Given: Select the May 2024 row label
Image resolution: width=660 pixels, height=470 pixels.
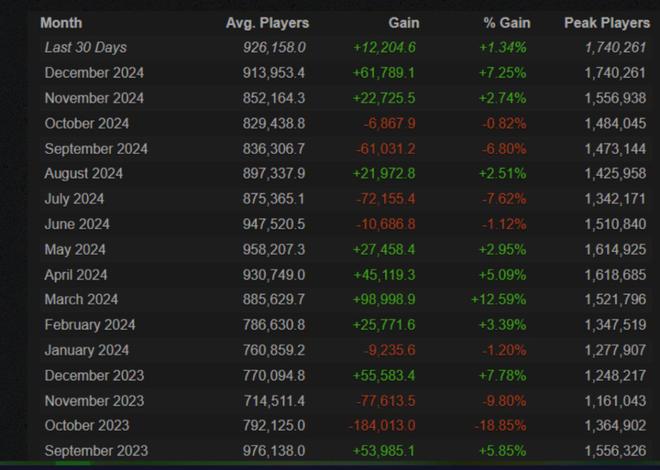Looking at the screenshot, I should 75,249.
